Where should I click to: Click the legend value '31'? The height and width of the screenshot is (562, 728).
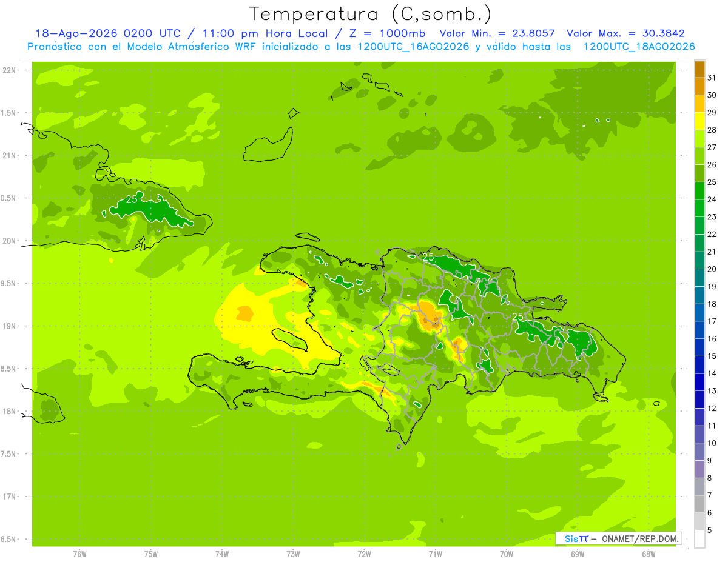tap(712, 78)
